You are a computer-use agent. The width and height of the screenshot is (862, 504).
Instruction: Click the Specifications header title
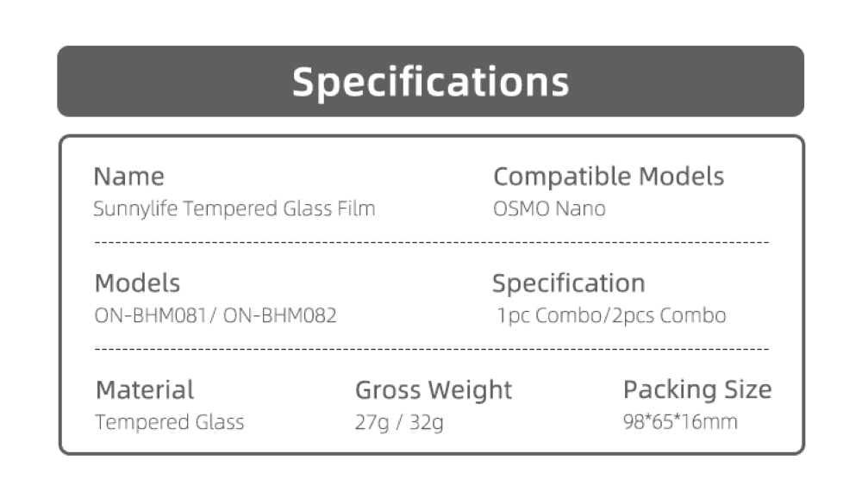click(430, 82)
